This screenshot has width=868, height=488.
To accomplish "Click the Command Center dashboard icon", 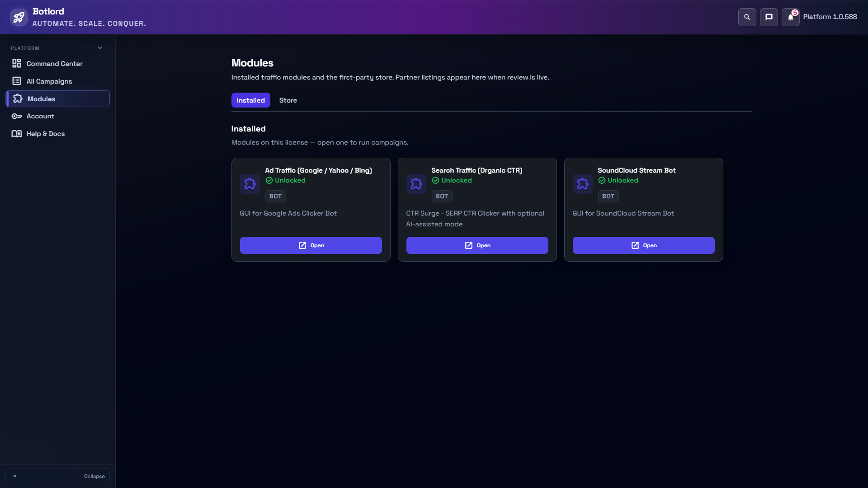I will click(x=17, y=64).
